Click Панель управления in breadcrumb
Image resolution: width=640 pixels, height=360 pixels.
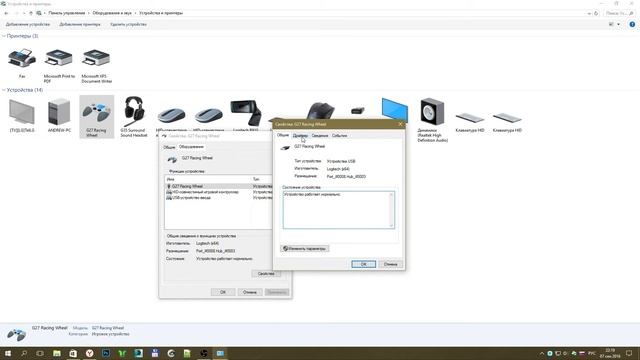coord(67,13)
